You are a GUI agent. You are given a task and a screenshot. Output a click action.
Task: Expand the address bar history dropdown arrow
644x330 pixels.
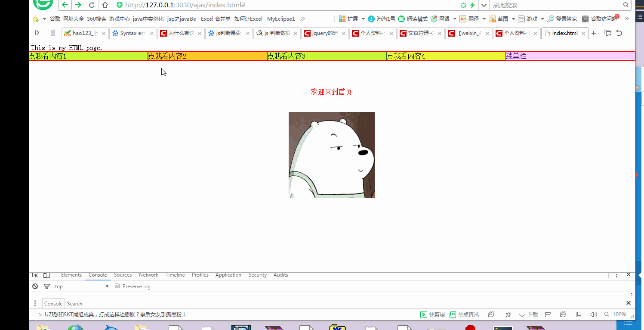pyautogui.click(x=484, y=5)
